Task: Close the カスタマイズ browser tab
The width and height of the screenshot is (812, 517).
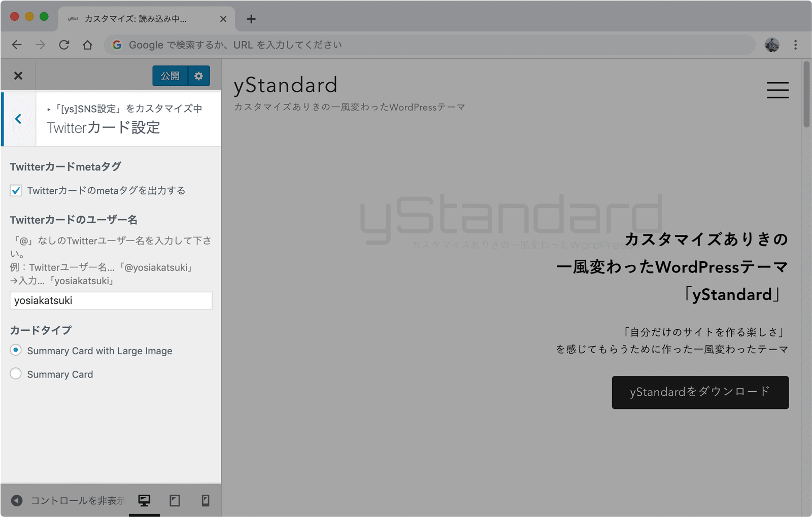Action: 223,19
